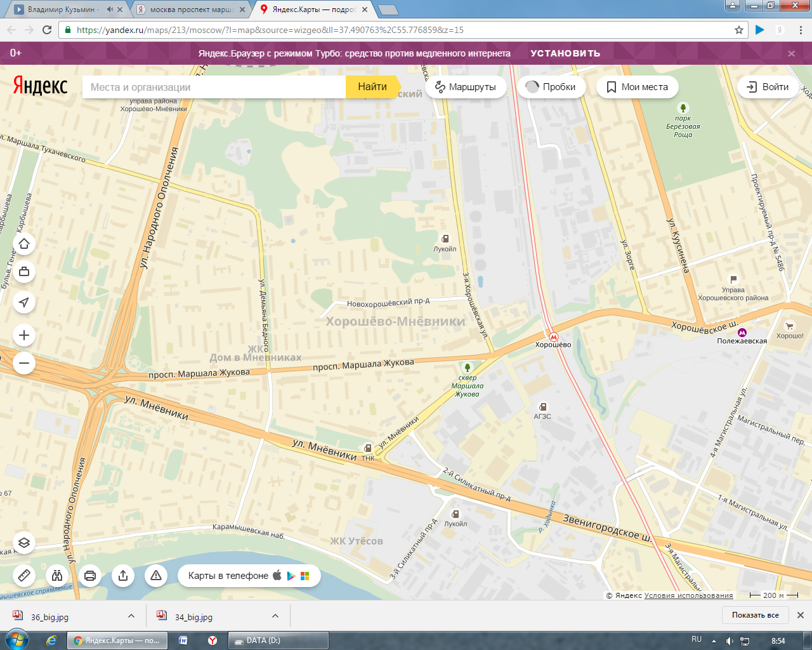Click the Хорошёво station marker
Viewport: 812px width, 650px height.
pos(553,337)
